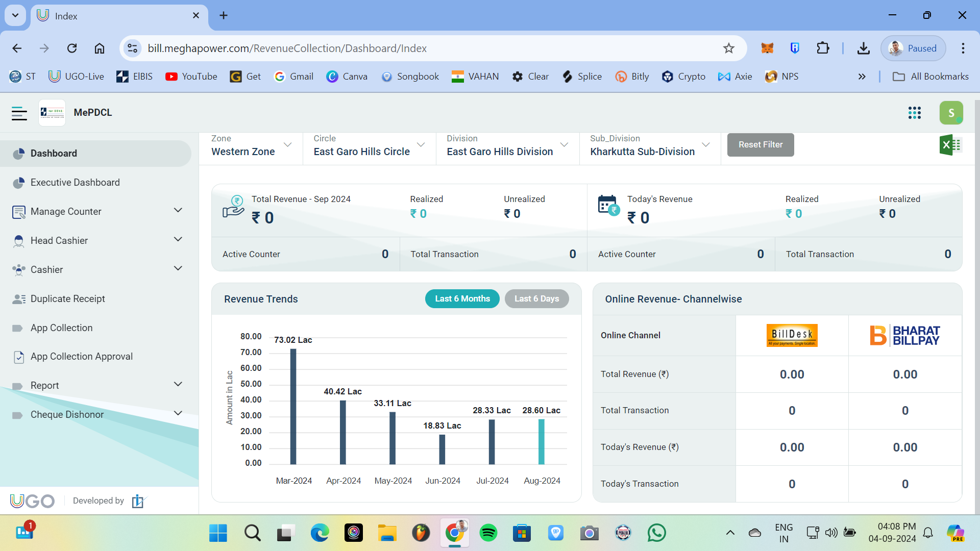This screenshot has width=980, height=551.
Task: Open Windows taskbar search
Action: pos(252,533)
